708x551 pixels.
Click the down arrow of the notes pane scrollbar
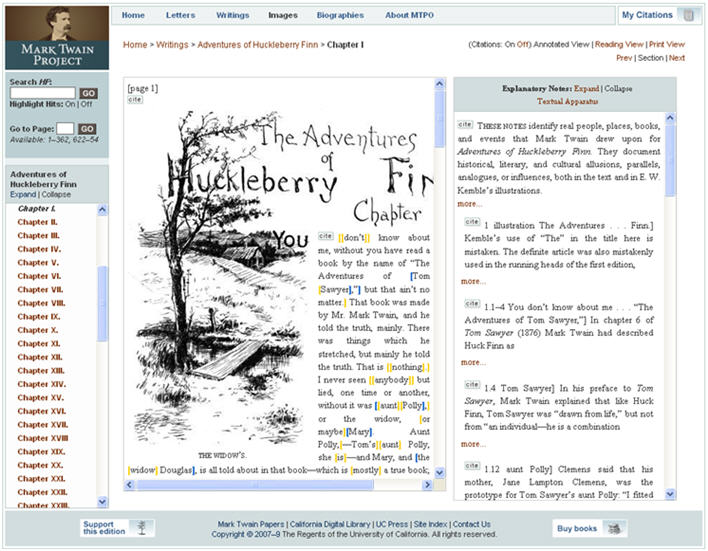point(671,494)
